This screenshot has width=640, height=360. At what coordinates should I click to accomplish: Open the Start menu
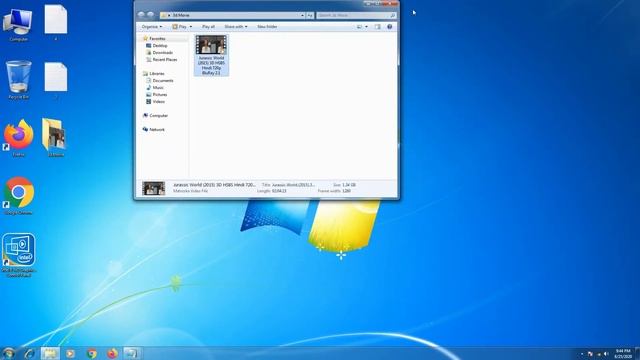point(9,353)
